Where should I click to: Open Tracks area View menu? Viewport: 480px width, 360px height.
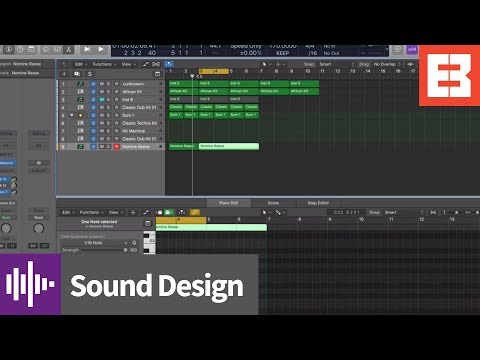pyautogui.click(x=128, y=64)
